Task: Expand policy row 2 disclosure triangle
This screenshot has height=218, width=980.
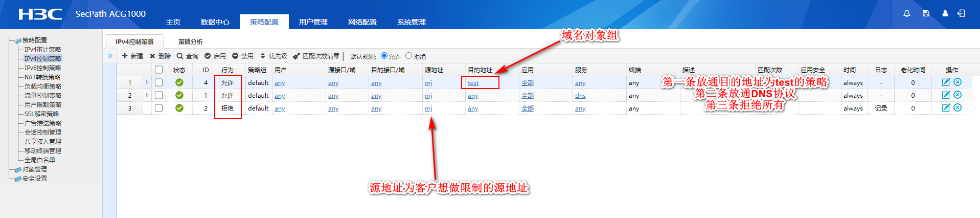Action: point(147,95)
